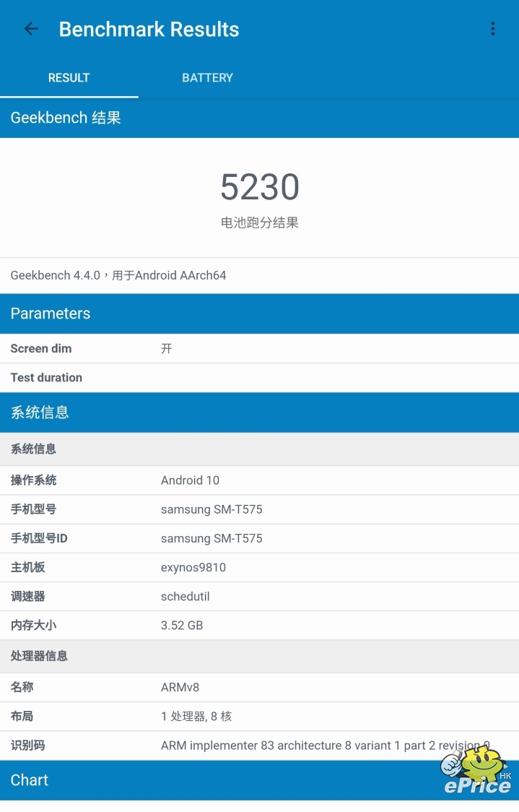
Task: Tap the Benchmark Results title
Action: (x=149, y=29)
